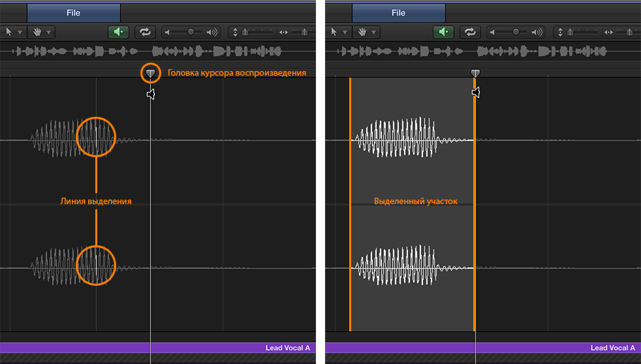Click vertical zoom arrows icon, right editor

[560, 32]
